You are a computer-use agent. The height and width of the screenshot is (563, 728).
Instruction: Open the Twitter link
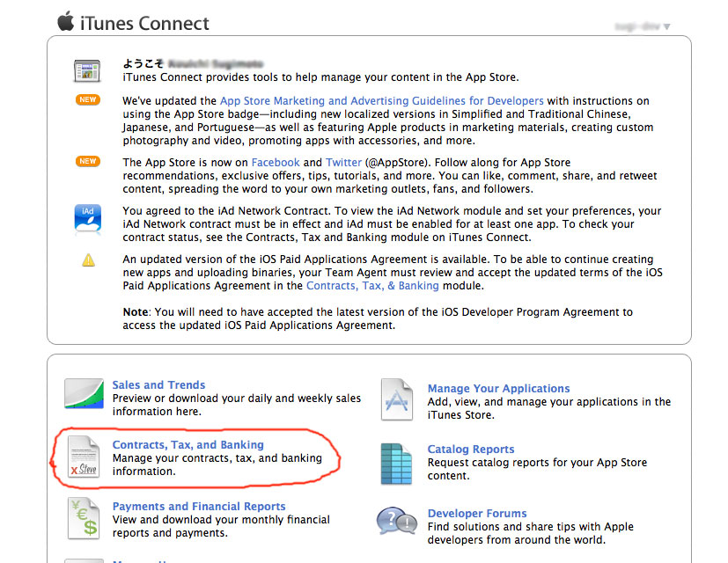pos(343,163)
